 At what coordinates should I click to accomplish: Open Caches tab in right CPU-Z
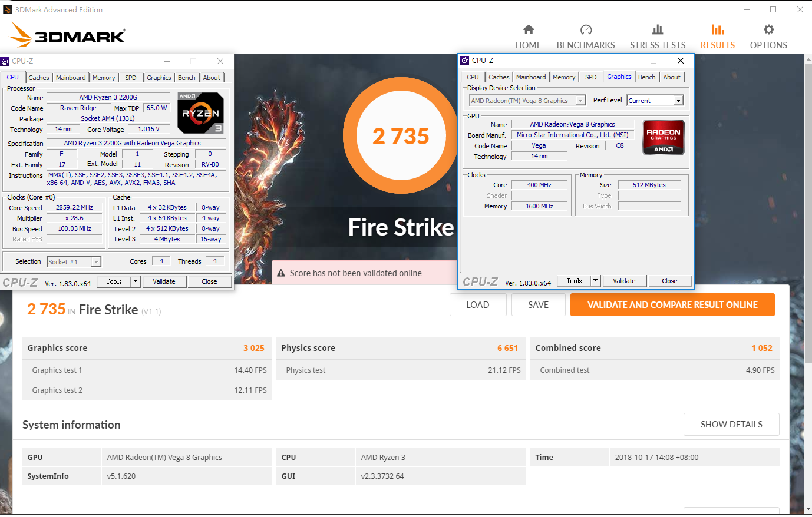[x=499, y=77]
